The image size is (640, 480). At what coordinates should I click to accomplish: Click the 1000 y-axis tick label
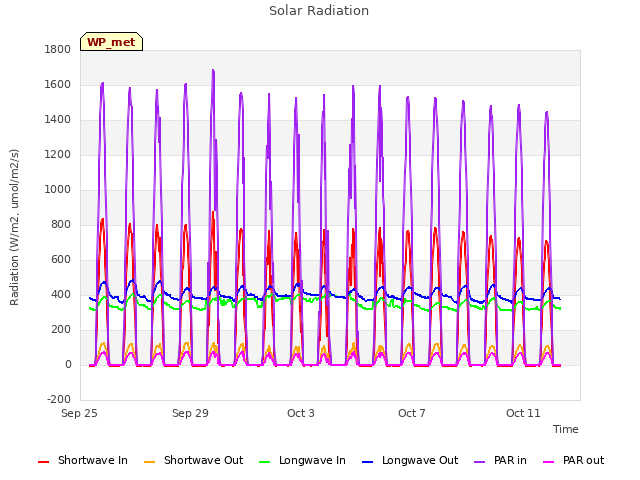click(58, 189)
